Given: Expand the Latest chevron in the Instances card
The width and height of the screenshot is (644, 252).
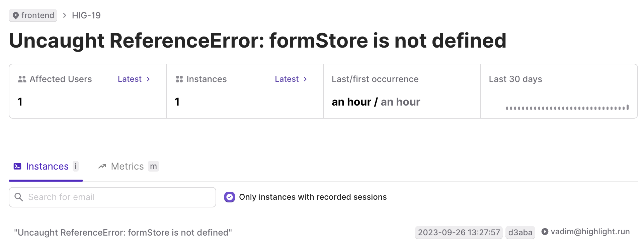Looking at the screenshot, I should pyautogui.click(x=305, y=79).
